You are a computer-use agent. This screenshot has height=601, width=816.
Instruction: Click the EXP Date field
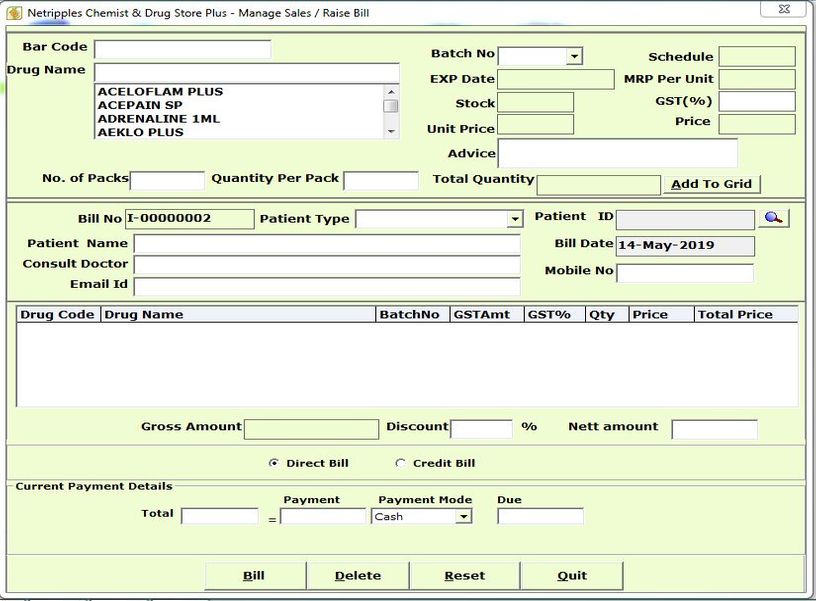[x=556, y=80]
